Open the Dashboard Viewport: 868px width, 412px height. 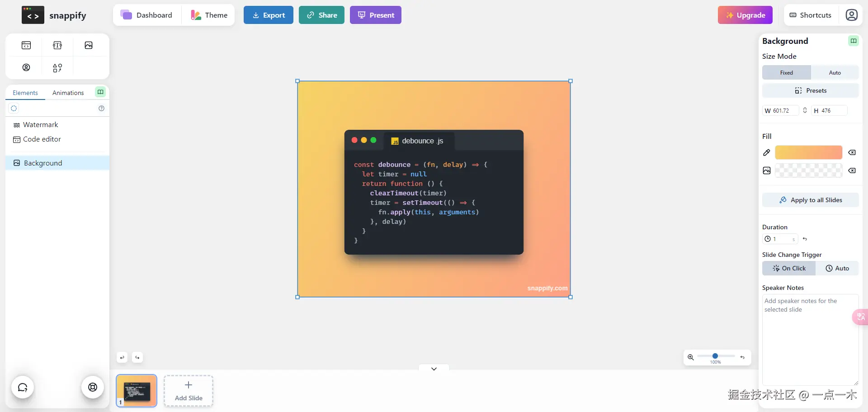(147, 15)
